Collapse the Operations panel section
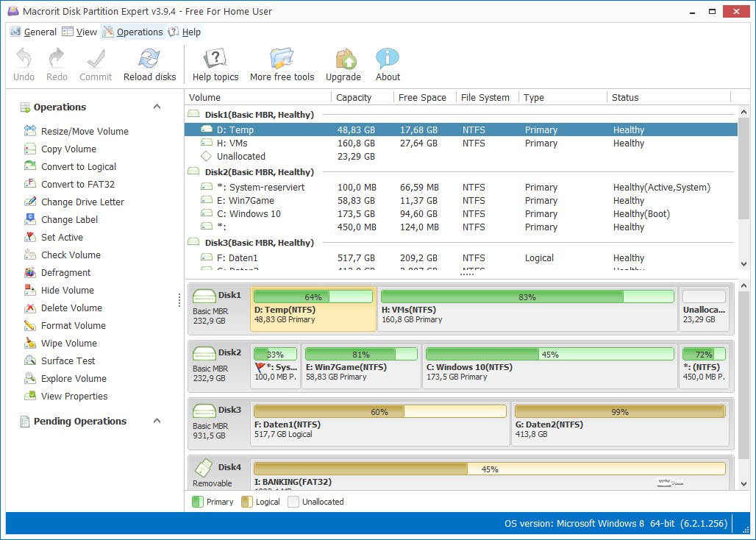This screenshot has height=540, width=756. click(x=157, y=107)
